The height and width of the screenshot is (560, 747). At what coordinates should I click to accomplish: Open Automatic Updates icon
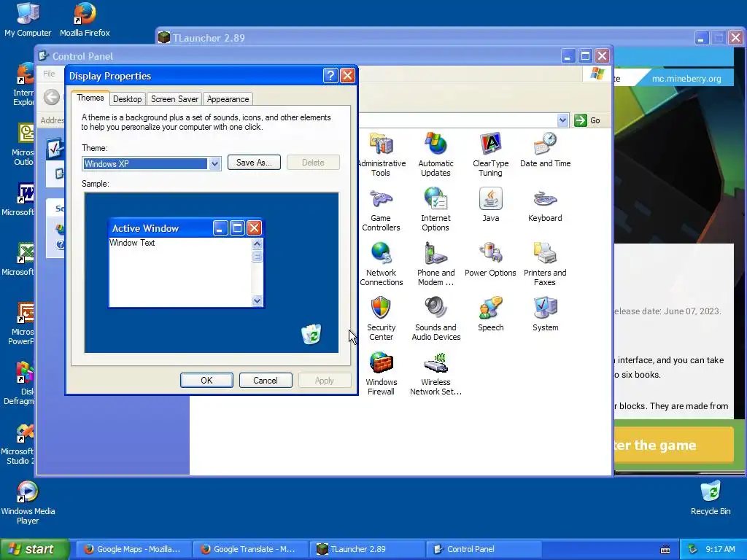pos(436,155)
